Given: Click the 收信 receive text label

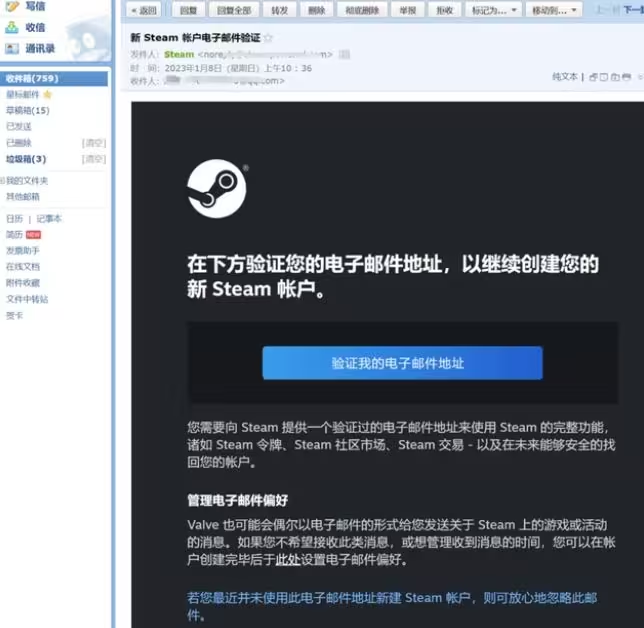Looking at the screenshot, I should coord(35,28).
